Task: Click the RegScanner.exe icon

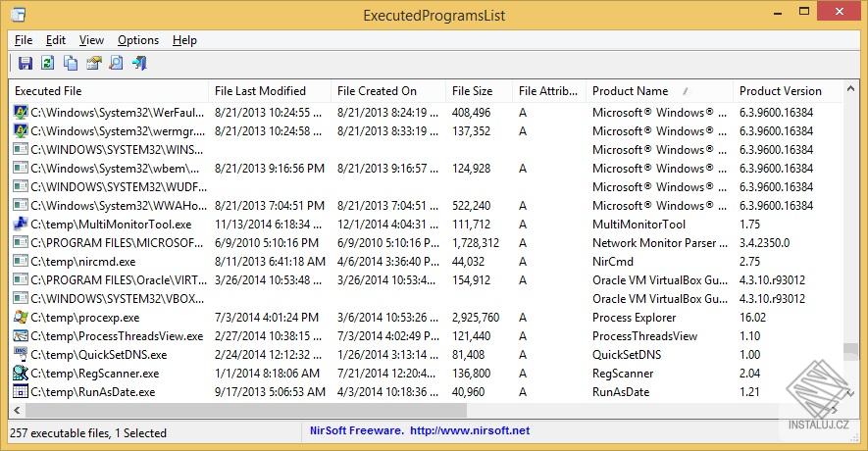Action: [21, 373]
